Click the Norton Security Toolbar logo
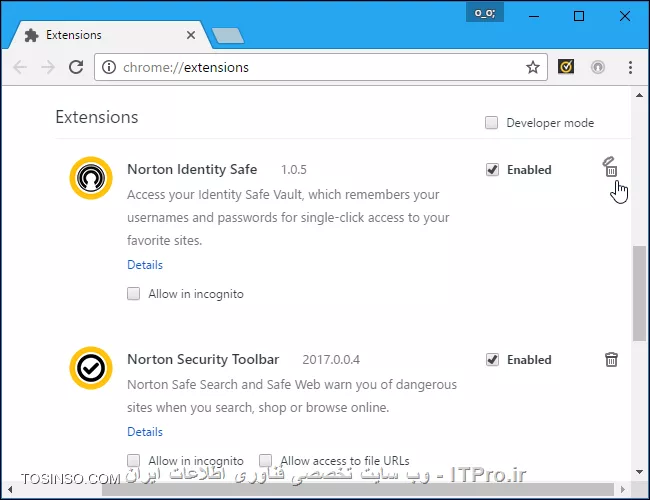Viewport: 650px width, 500px height. pos(91,368)
